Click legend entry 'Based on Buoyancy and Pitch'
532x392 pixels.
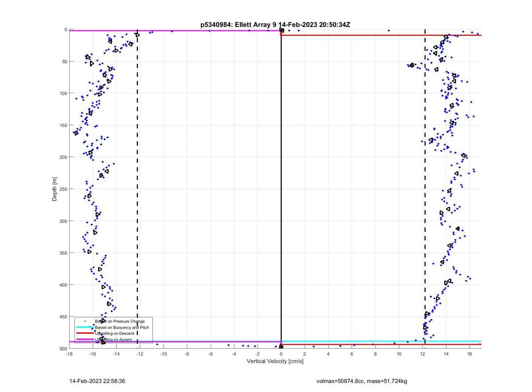pyautogui.click(x=122, y=327)
